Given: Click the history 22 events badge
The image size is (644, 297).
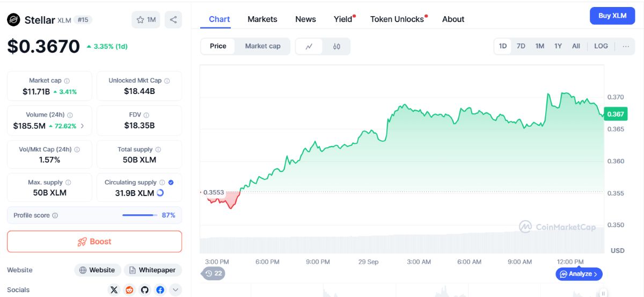Looking at the screenshot, I should (x=214, y=273).
